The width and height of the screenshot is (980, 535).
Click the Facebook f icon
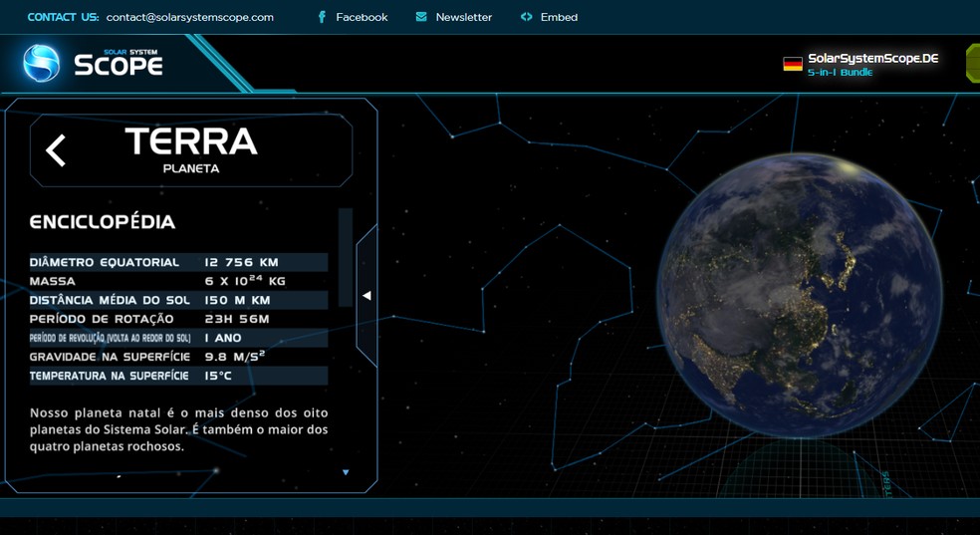(322, 17)
